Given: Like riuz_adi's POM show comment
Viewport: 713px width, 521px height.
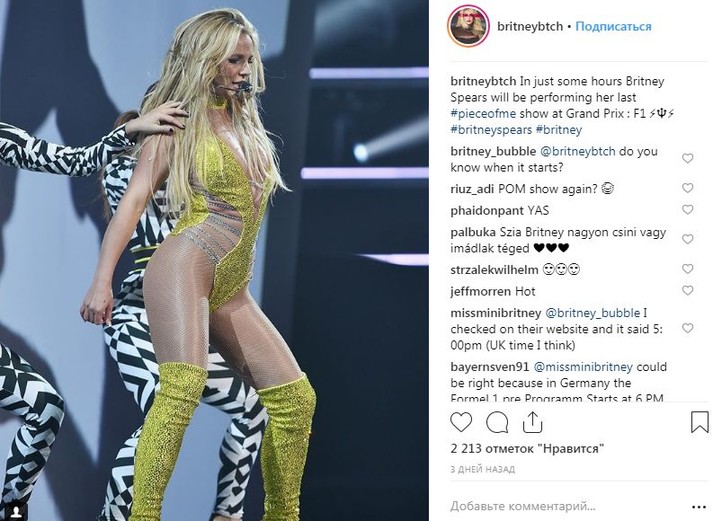Looking at the screenshot, I should (688, 188).
